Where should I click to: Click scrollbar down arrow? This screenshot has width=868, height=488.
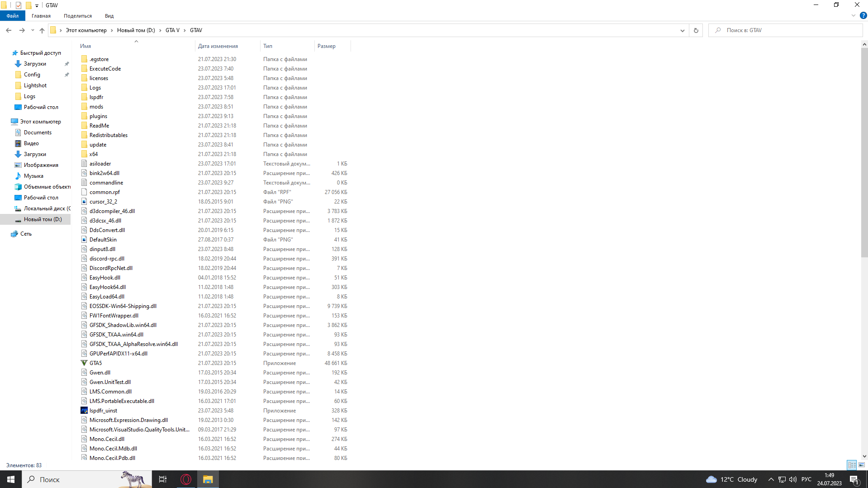[x=864, y=456]
